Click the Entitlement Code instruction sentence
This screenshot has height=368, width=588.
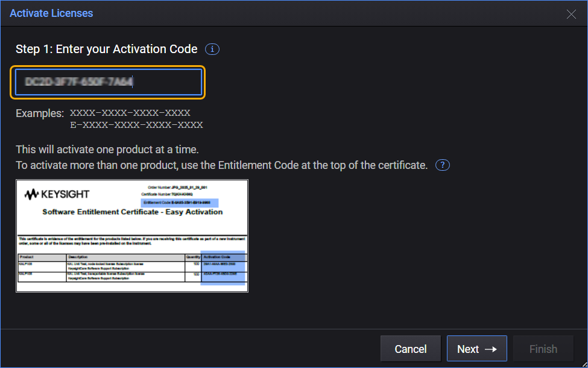[x=221, y=165]
